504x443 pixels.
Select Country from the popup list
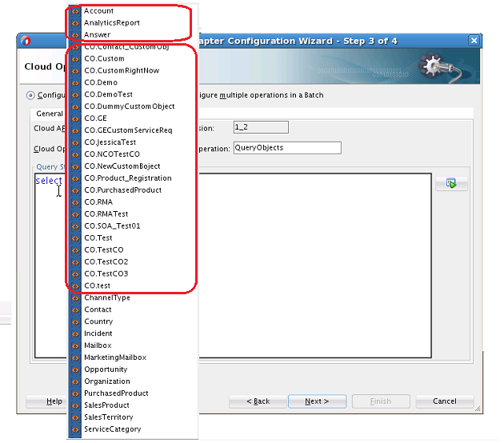tap(98, 321)
